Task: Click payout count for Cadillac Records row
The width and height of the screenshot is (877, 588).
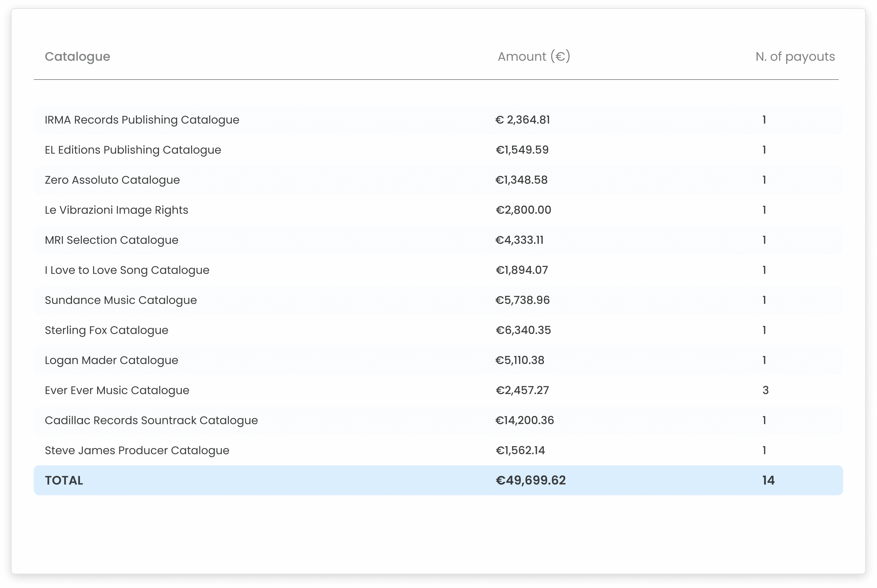Action: 764,420
